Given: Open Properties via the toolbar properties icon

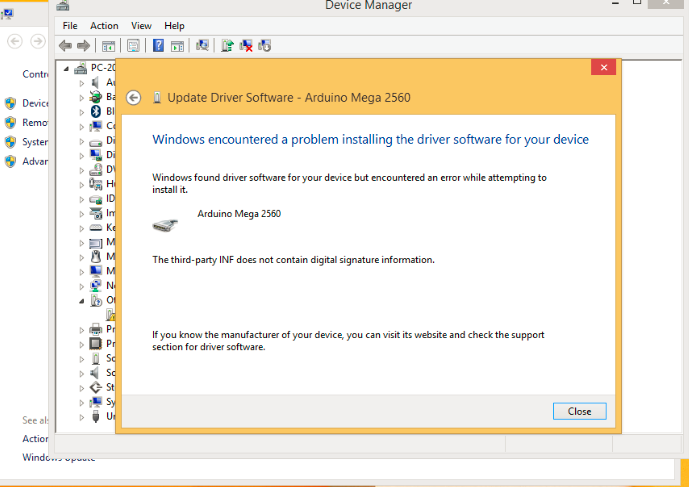Looking at the screenshot, I should (x=133, y=45).
